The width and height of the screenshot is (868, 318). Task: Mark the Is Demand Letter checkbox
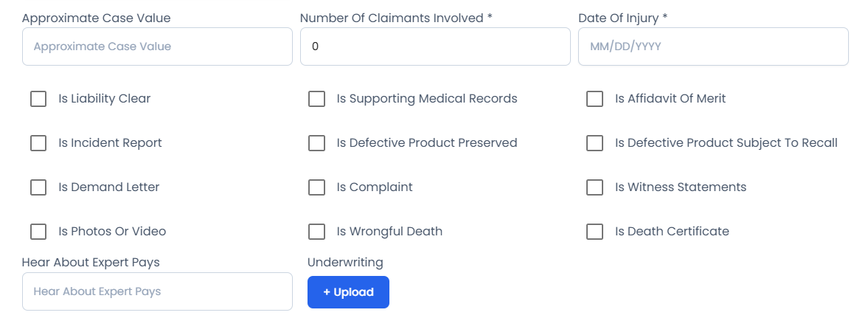pyautogui.click(x=38, y=187)
